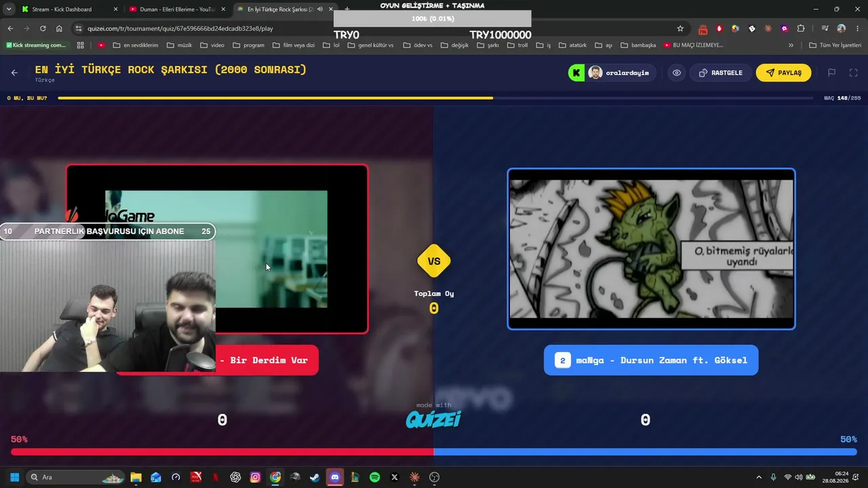Open Discord from the taskbar

coord(334,477)
